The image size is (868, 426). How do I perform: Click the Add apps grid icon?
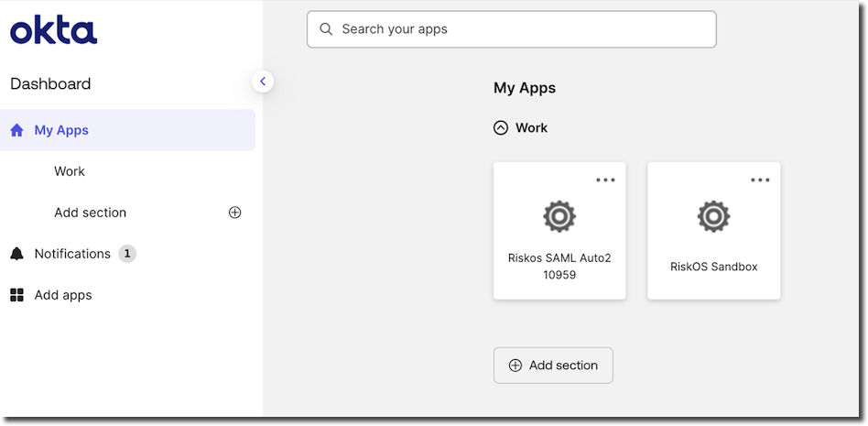pyautogui.click(x=17, y=295)
